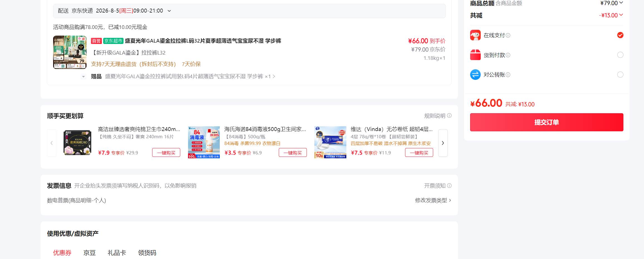Click the cash on delivery red box icon
The width and height of the screenshot is (644, 259).
[x=475, y=55]
